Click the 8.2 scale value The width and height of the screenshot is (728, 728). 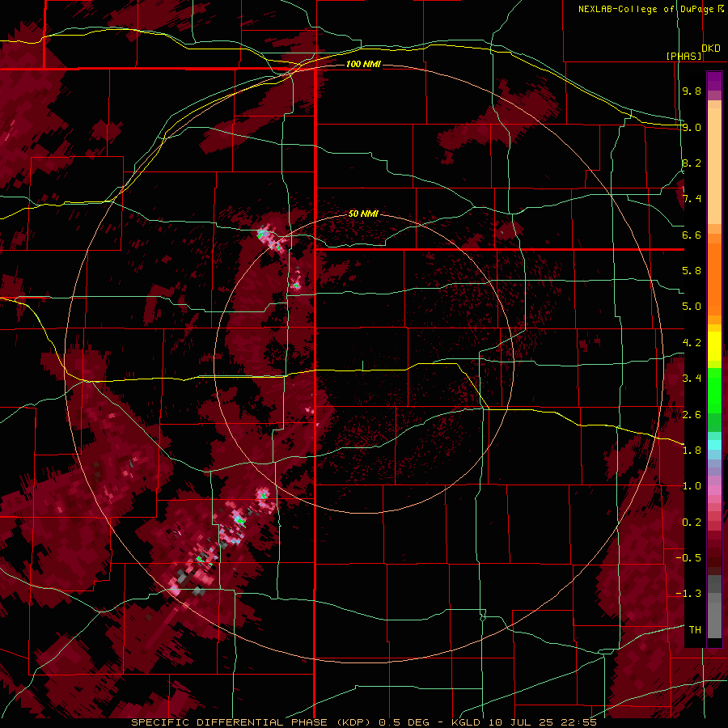tap(692, 163)
